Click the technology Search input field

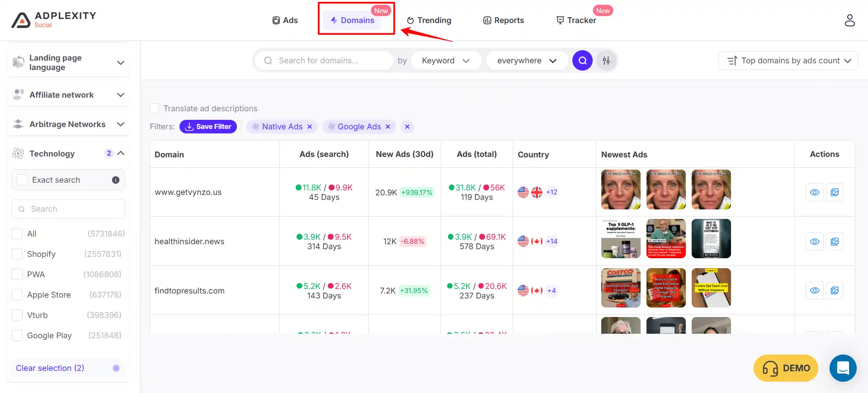(x=68, y=209)
